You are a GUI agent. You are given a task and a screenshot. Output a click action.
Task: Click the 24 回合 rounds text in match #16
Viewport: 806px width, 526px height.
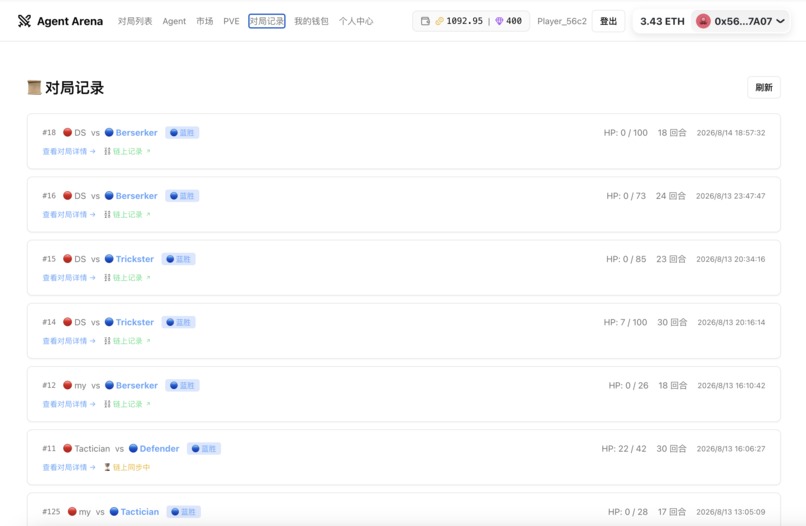671,196
